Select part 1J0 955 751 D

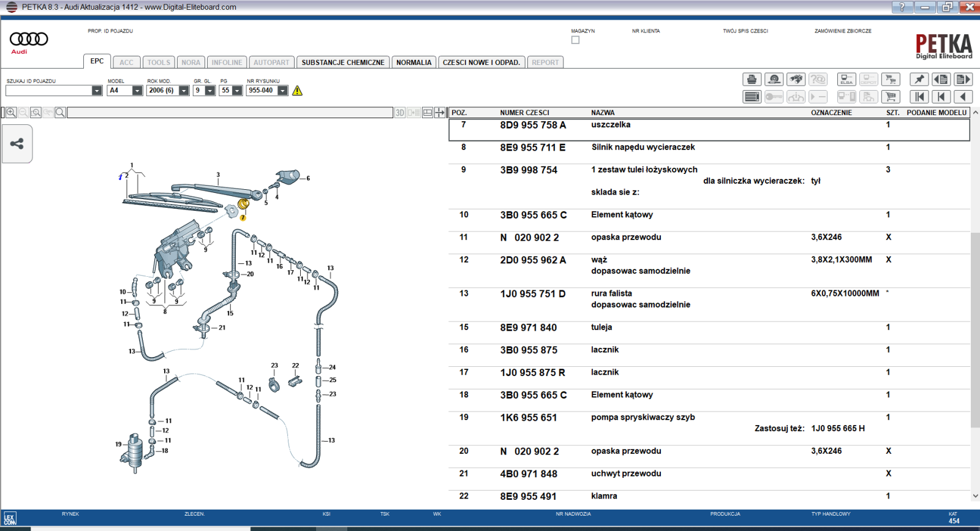click(x=533, y=294)
